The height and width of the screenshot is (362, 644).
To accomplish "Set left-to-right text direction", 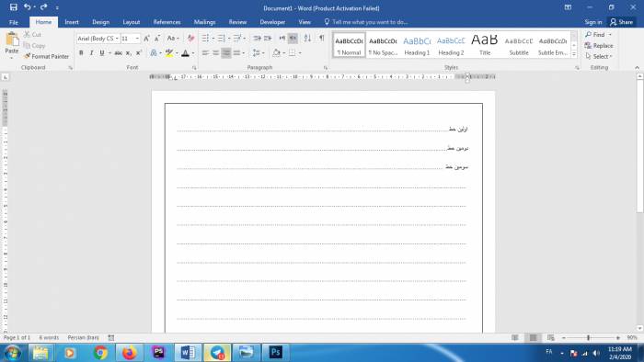I will tap(282, 38).
